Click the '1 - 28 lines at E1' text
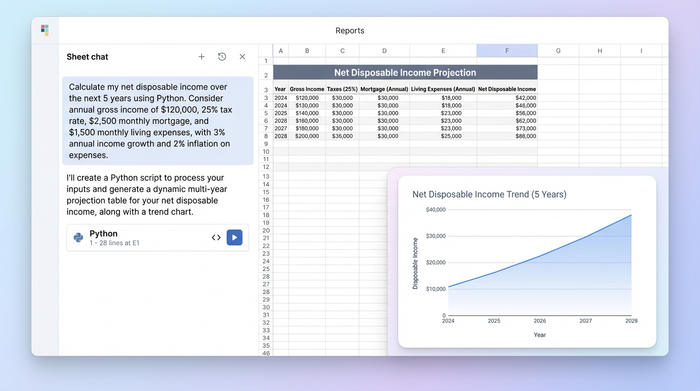This screenshot has width=700, height=391. pyautogui.click(x=114, y=243)
